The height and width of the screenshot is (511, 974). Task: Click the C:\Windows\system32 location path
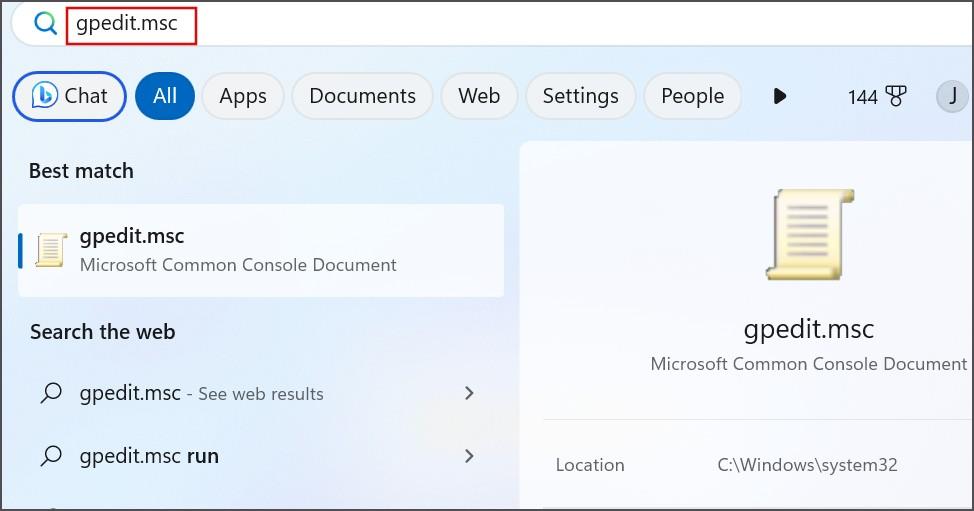pos(808,464)
